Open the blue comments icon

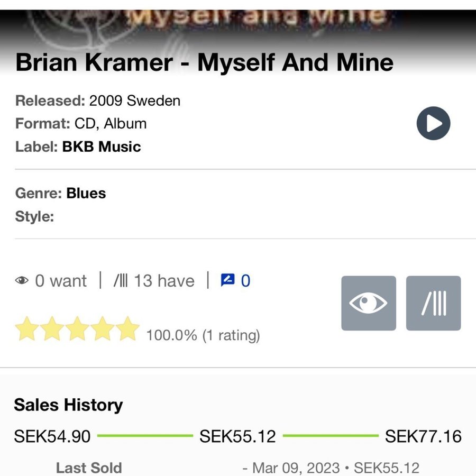coord(227,280)
